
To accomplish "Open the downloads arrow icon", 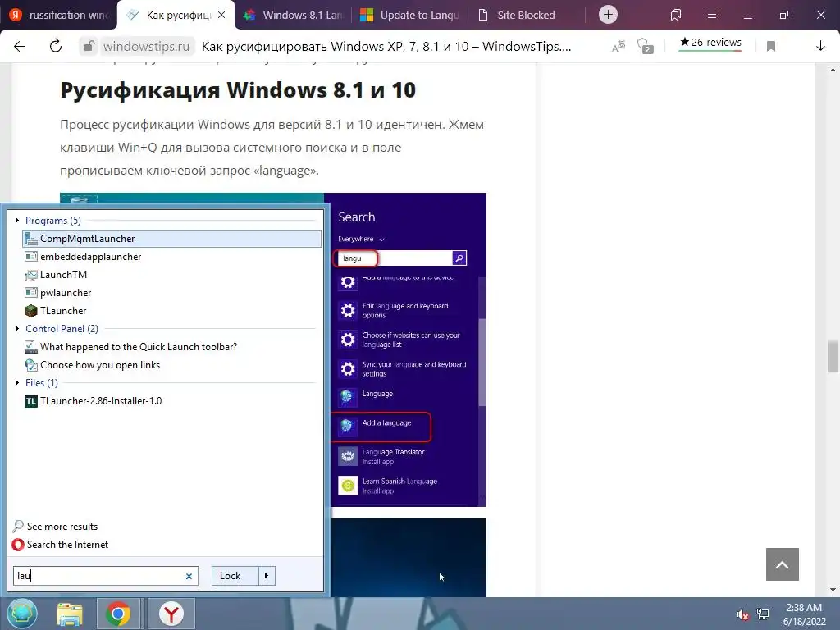I will (x=820, y=47).
